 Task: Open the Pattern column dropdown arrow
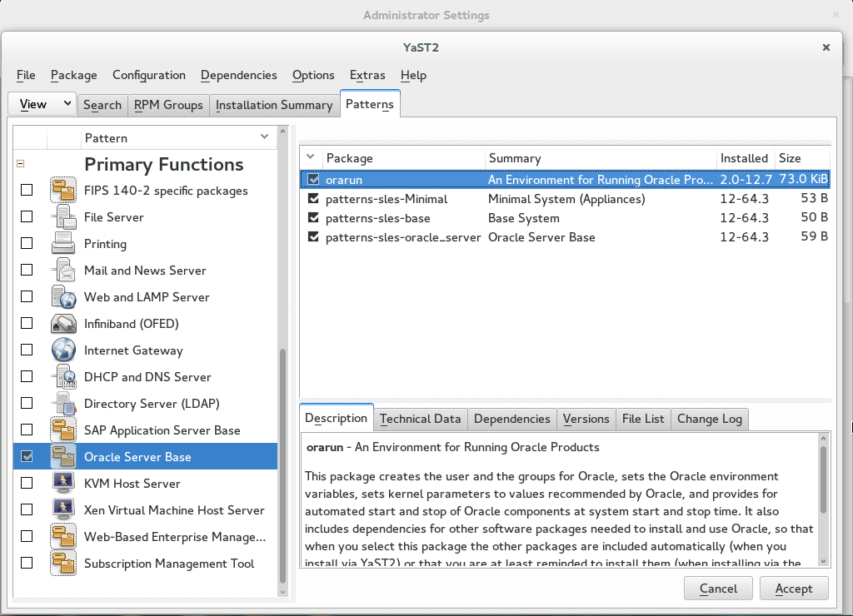(264, 137)
